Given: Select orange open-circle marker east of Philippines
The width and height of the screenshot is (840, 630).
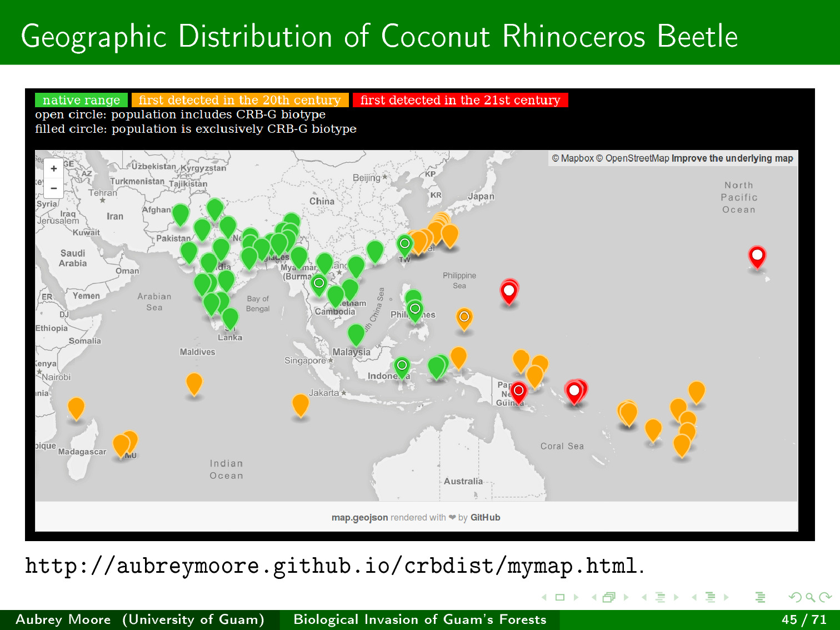Looking at the screenshot, I should [464, 317].
